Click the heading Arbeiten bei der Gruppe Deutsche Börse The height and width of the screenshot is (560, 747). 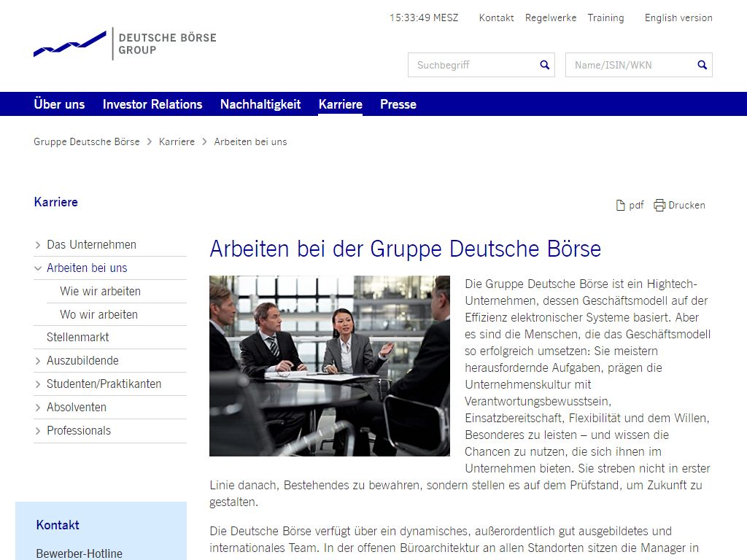[406, 249]
